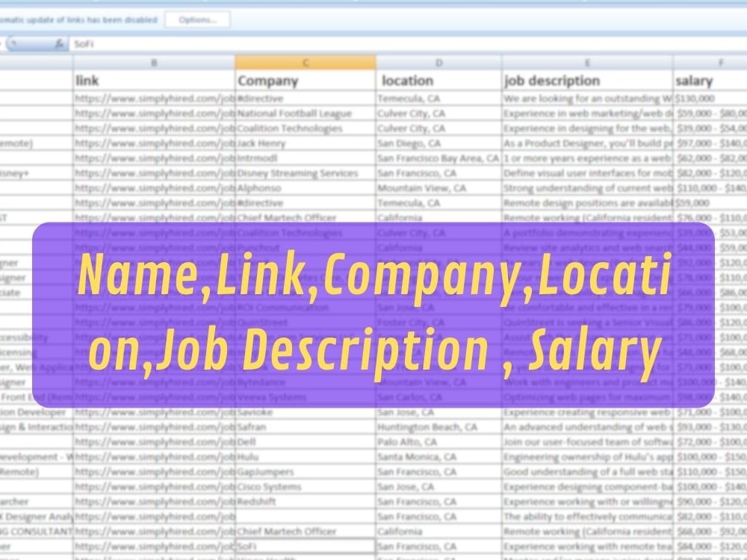Image resolution: width=747 pixels, height=560 pixels.
Task: Select the Safran company cell
Action: click(306, 427)
